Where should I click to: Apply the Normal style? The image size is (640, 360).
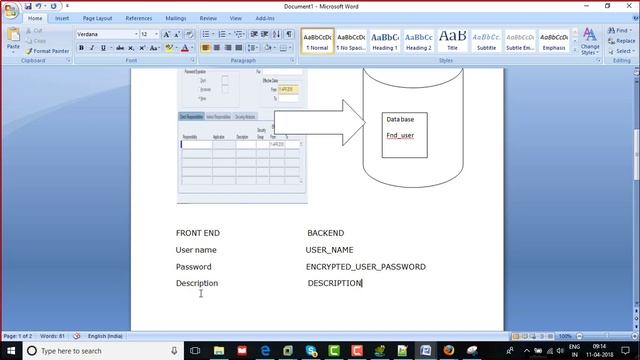[317, 41]
